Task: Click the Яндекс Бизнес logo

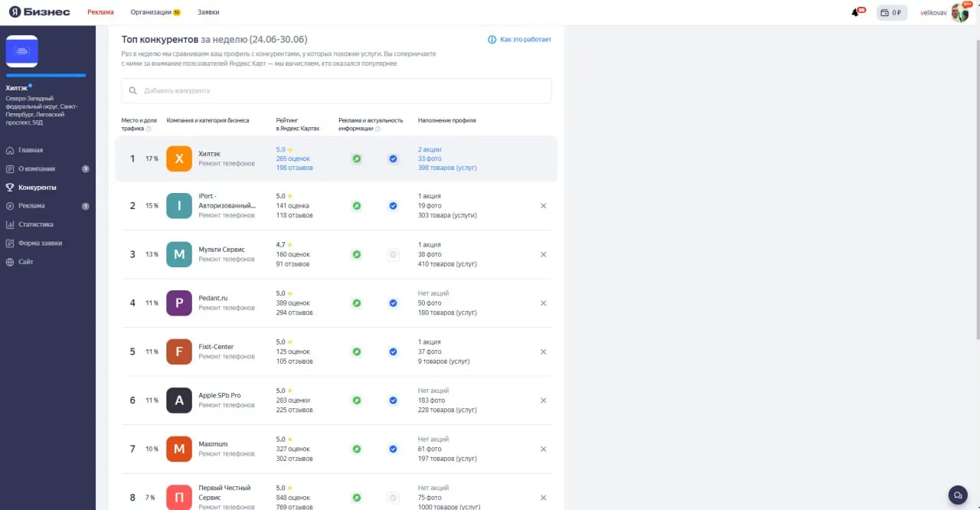Action: (40, 12)
